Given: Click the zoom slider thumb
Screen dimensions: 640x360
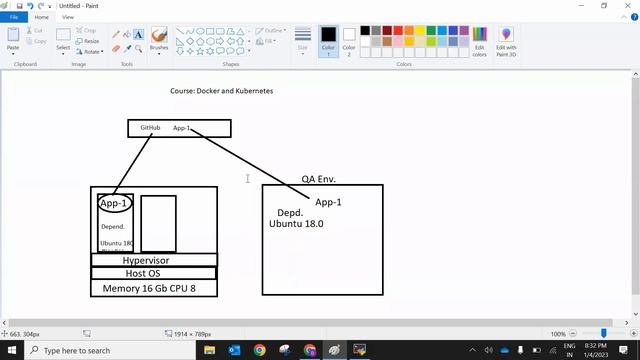Looking at the screenshot, I should [604, 333].
